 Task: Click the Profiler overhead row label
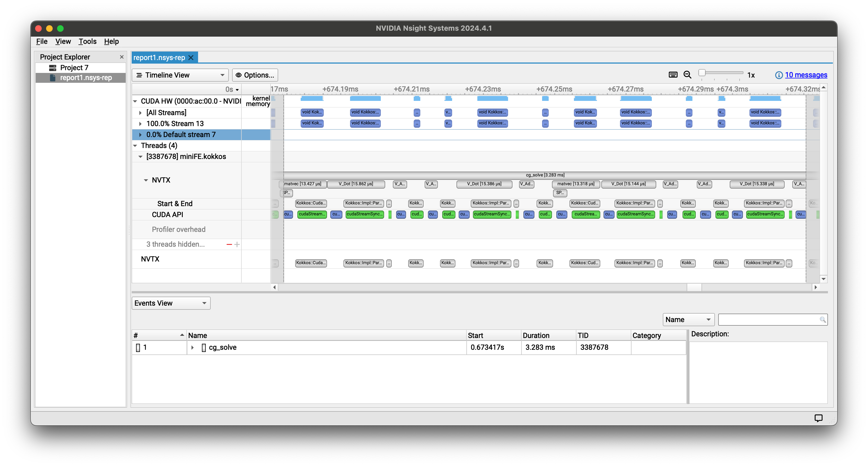click(x=179, y=230)
